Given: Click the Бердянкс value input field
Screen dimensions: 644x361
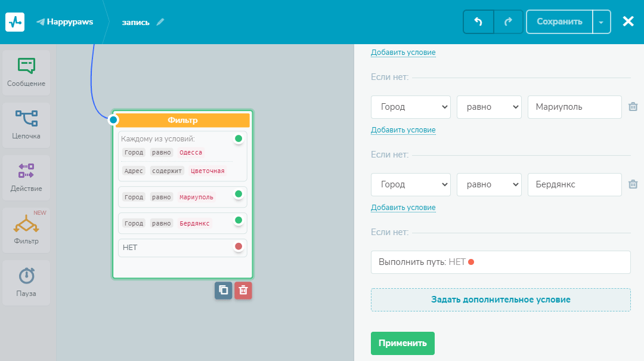Looking at the screenshot, I should click(x=574, y=184).
